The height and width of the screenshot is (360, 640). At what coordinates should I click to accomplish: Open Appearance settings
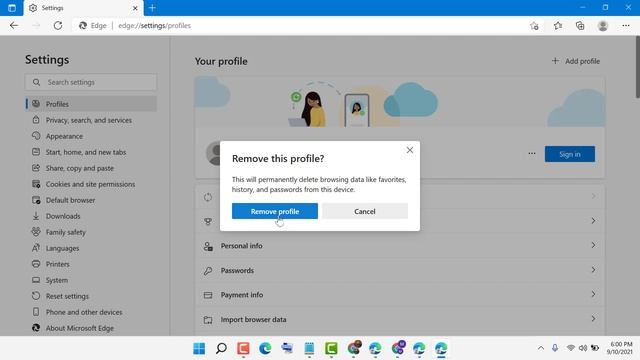64,136
